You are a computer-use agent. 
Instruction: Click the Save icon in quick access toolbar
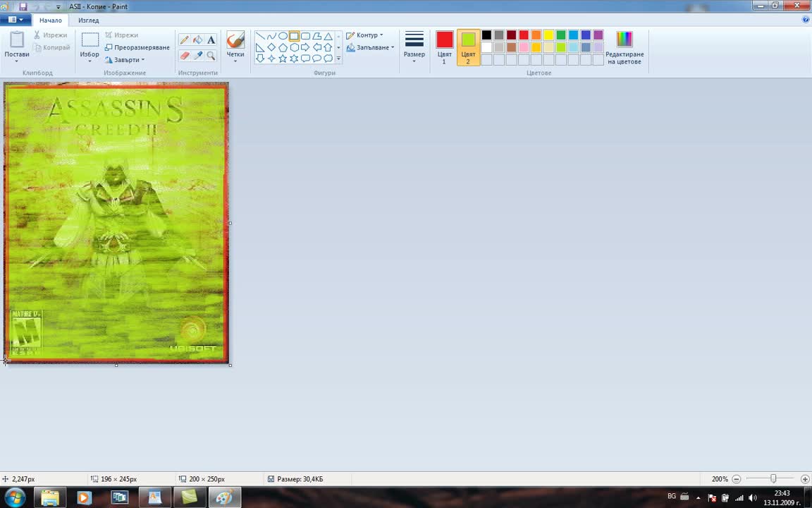click(23, 7)
